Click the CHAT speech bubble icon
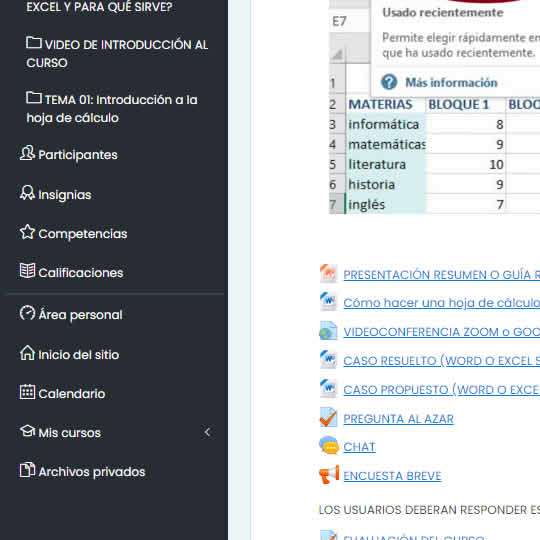Viewport: 540px width, 540px height. [329, 446]
